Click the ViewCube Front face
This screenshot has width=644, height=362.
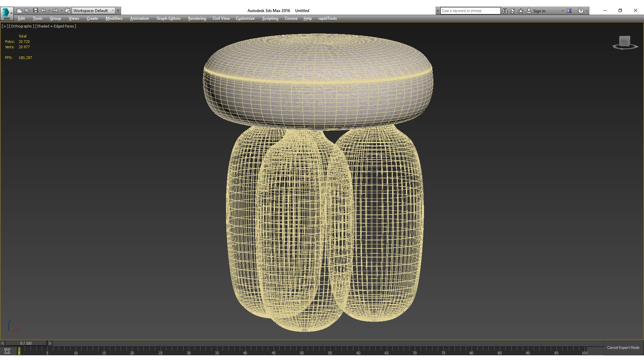coord(624,41)
